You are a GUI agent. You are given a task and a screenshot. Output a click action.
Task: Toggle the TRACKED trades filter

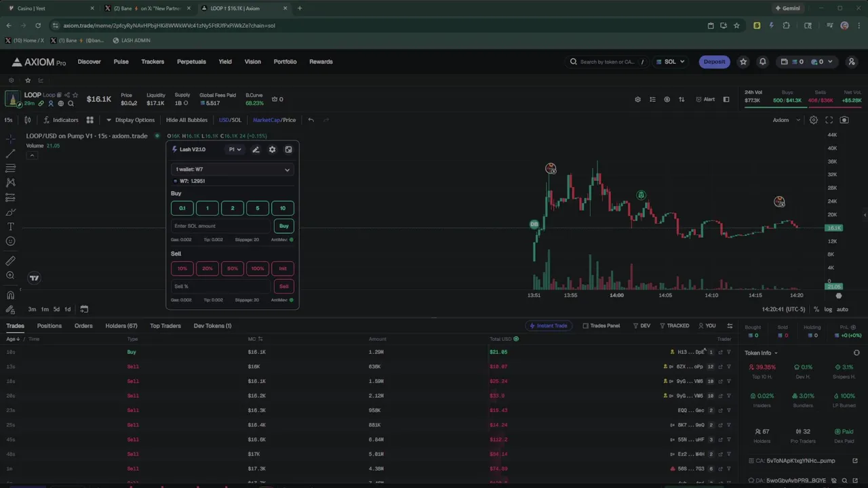674,326
